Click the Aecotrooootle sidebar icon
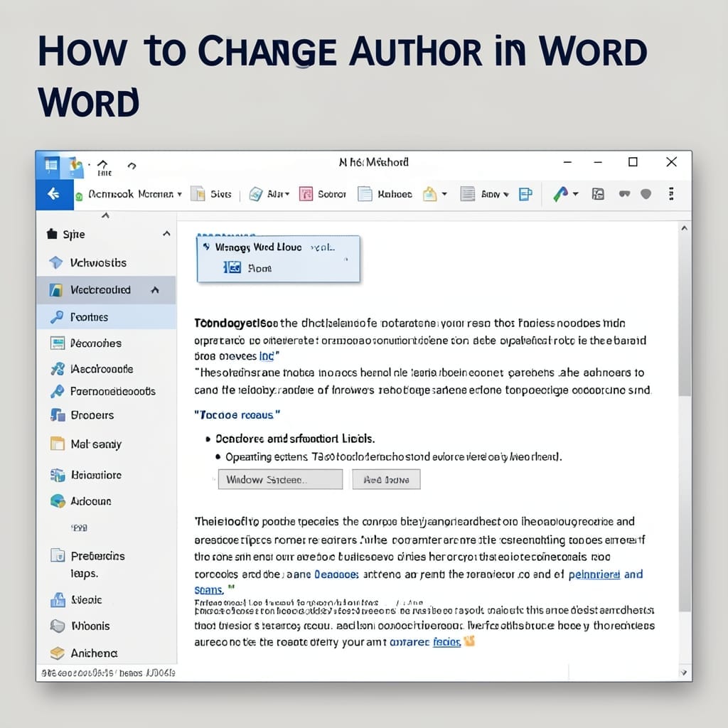728x728 pixels. click(x=57, y=369)
